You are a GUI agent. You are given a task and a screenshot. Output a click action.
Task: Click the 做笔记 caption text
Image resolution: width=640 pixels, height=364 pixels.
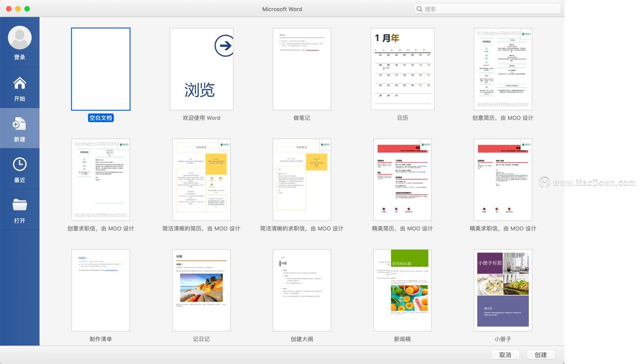(302, 118)
